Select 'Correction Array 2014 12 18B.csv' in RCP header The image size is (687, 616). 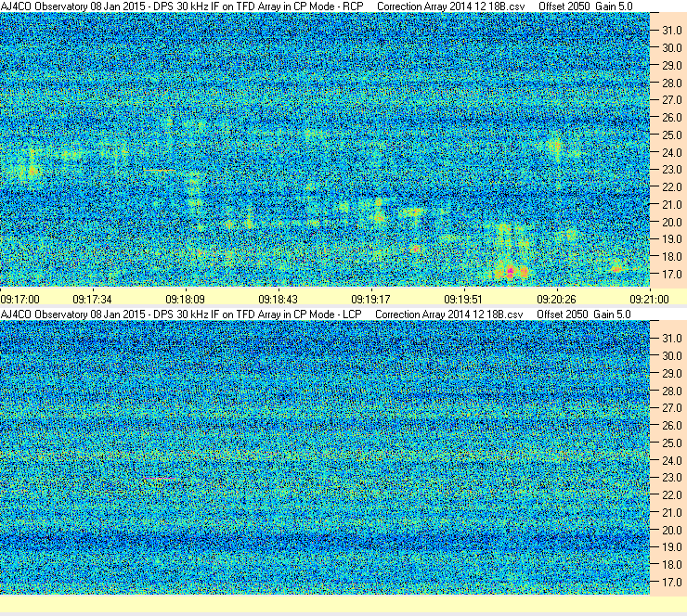pyautogui.click(x=451, y=6)
